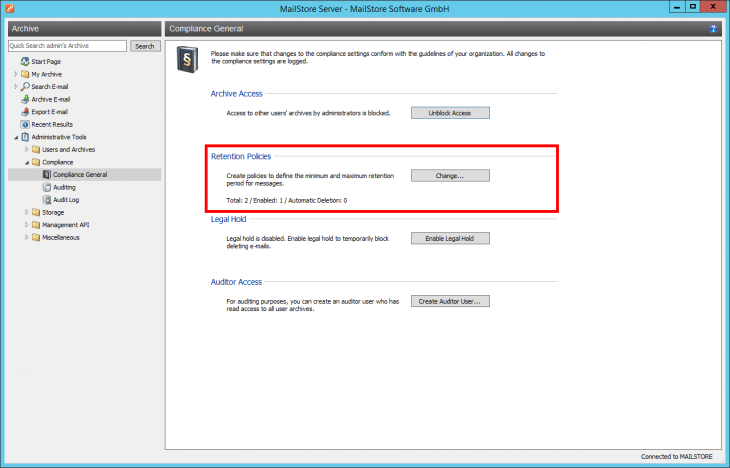Open retention policies with Change button
This screenshot has width=730, height=468.
[450, 176]
